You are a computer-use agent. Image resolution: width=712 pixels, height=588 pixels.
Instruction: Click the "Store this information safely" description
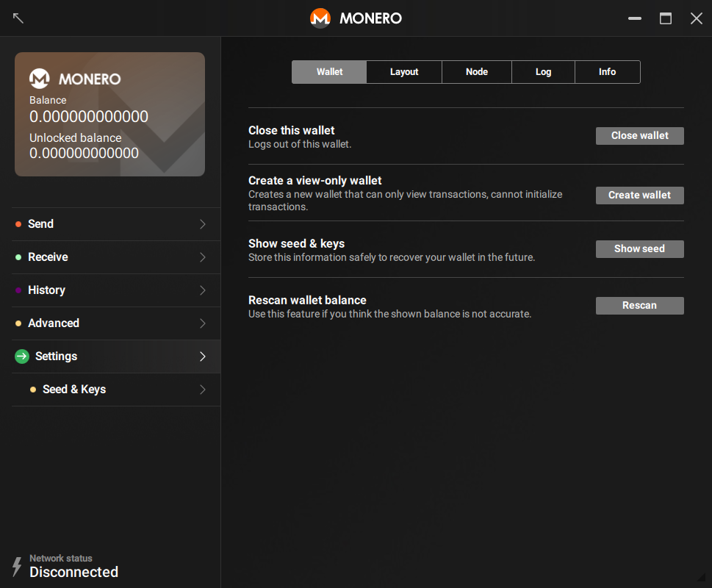(x=392, y=257)
